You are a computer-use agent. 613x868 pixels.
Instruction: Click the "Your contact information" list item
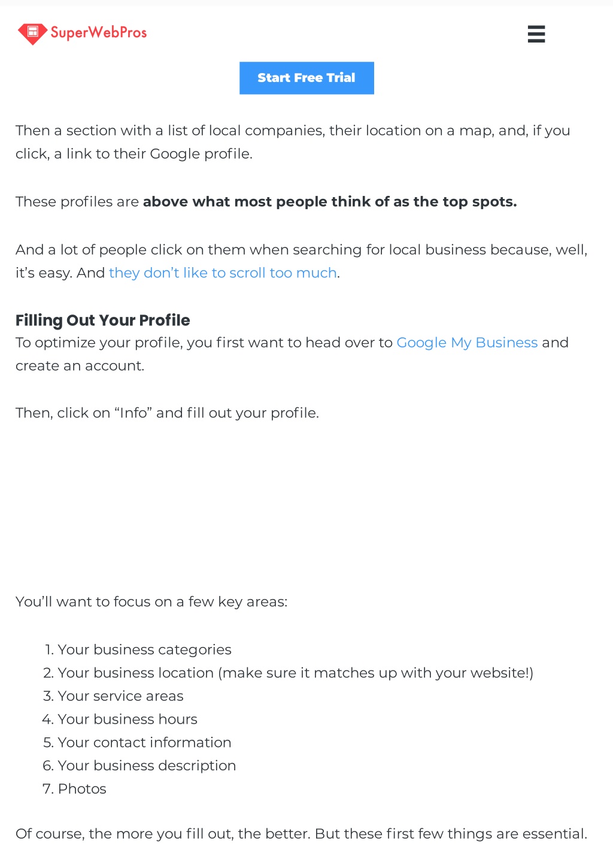[144, 743]
